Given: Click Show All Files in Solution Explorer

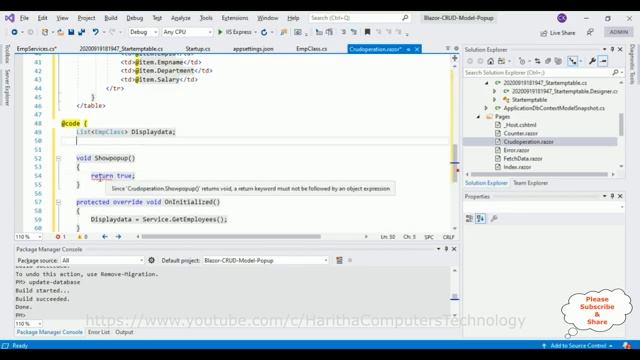Looking at the screenshot, I should (558, 61).
